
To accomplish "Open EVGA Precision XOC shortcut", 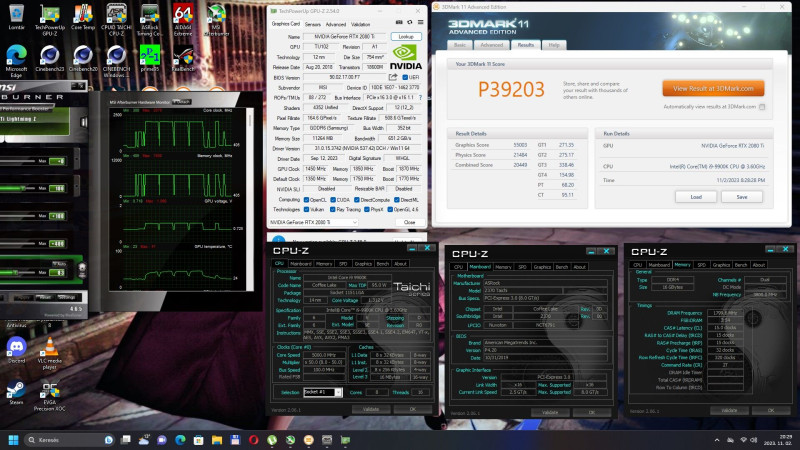I will 49,396.
